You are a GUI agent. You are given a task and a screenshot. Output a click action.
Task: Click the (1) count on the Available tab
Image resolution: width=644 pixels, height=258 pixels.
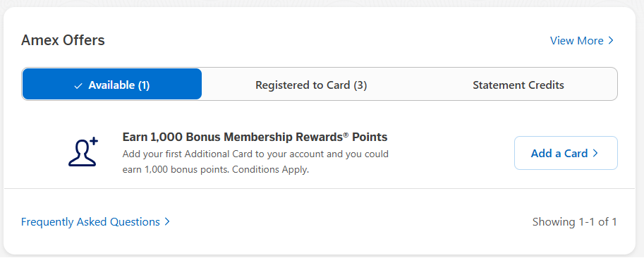[x=144, y=85]
